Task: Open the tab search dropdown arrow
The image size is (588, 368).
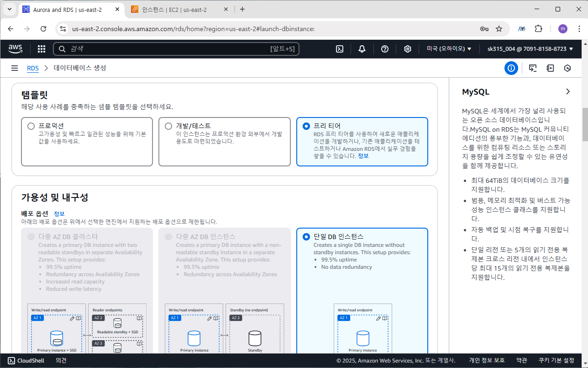Action: coord(10,9)
